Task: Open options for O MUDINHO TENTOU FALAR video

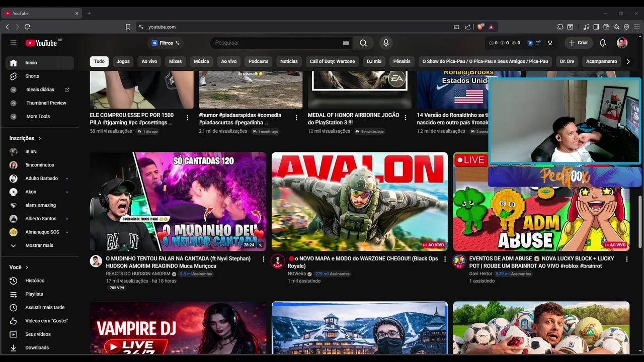Action: tap(263, 259)
